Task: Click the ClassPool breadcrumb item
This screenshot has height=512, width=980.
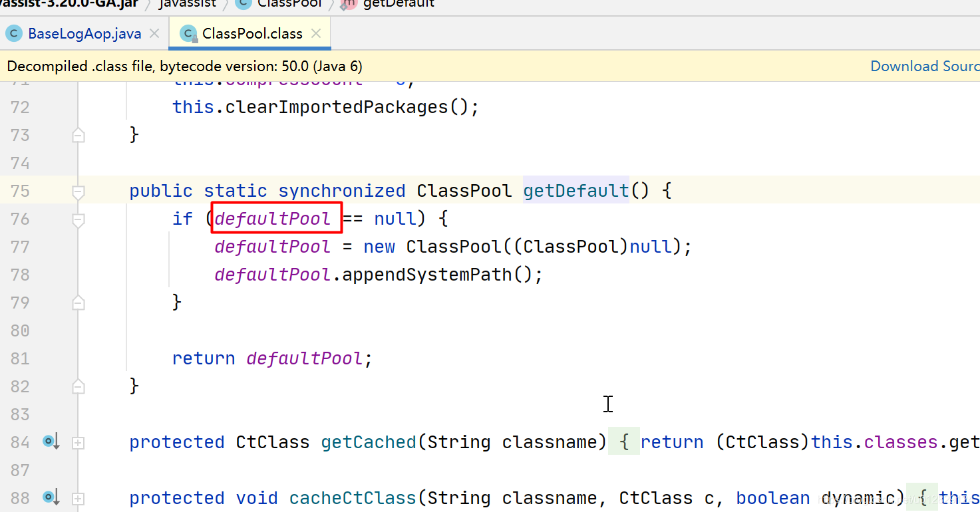Action: (289, 4)
